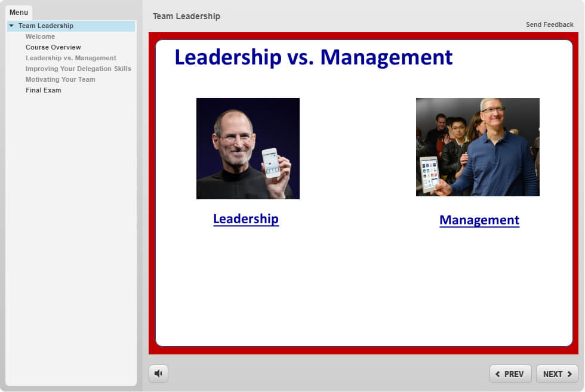
Task: Collapse the Team Leadership menu section
Action: pos(11,26)
